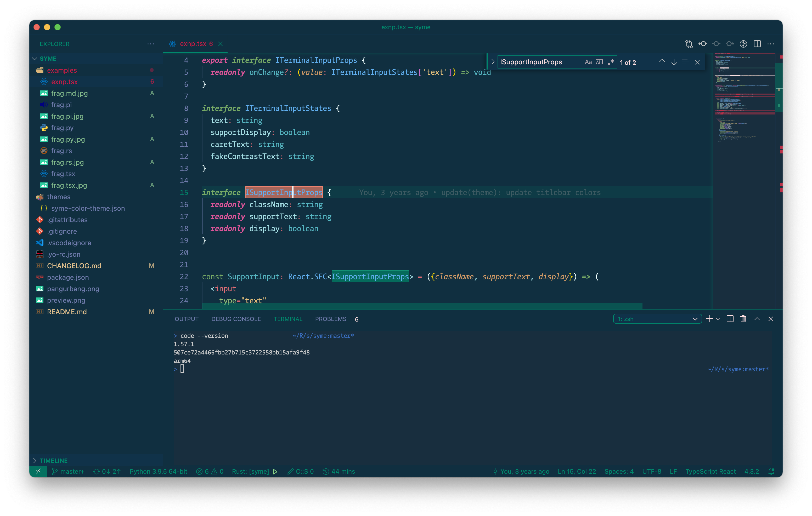Toggle Match Case in find widget
Screen dimensions: 812x516
coord(588,62)
